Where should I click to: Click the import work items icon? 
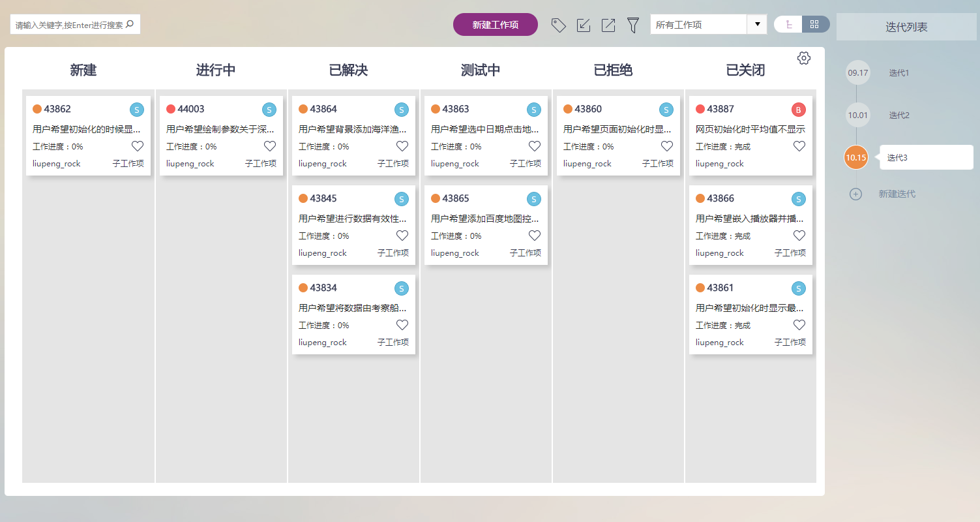(x=584, y=25)
